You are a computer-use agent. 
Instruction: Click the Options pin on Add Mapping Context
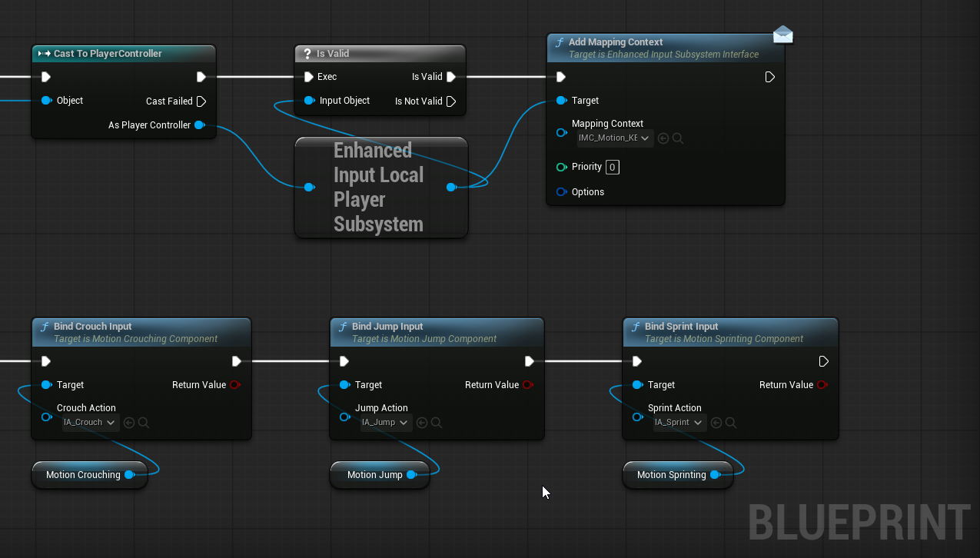point(562,192)
